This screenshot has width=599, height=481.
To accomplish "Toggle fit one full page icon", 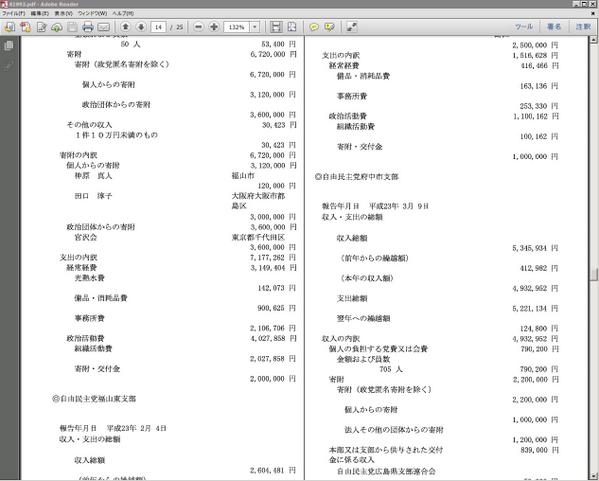I will (291, 27).
